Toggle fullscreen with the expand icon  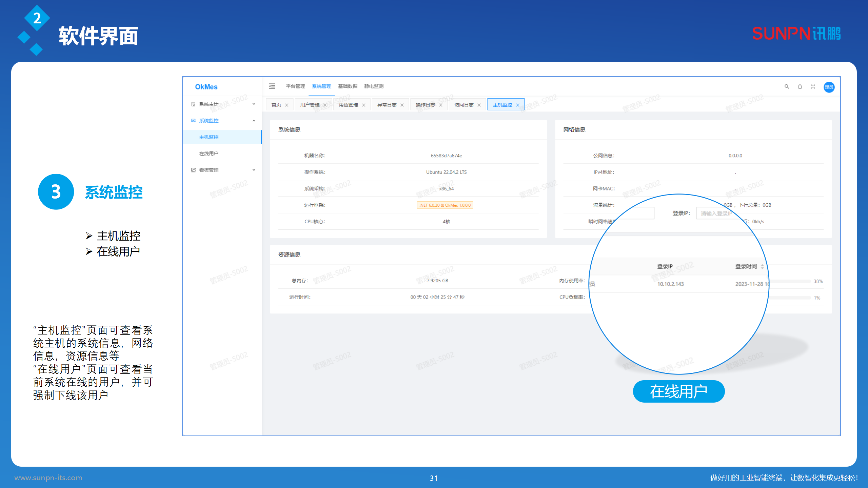(813, 87)
